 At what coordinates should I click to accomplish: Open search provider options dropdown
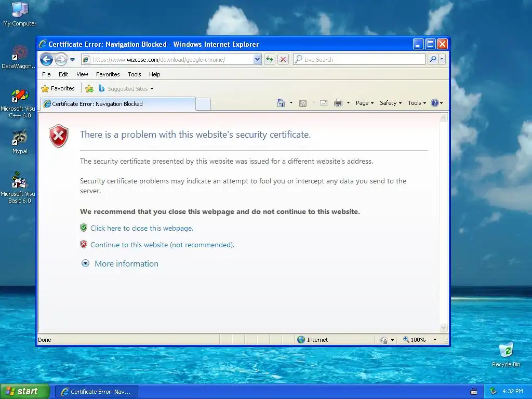[x=442, y=59]
